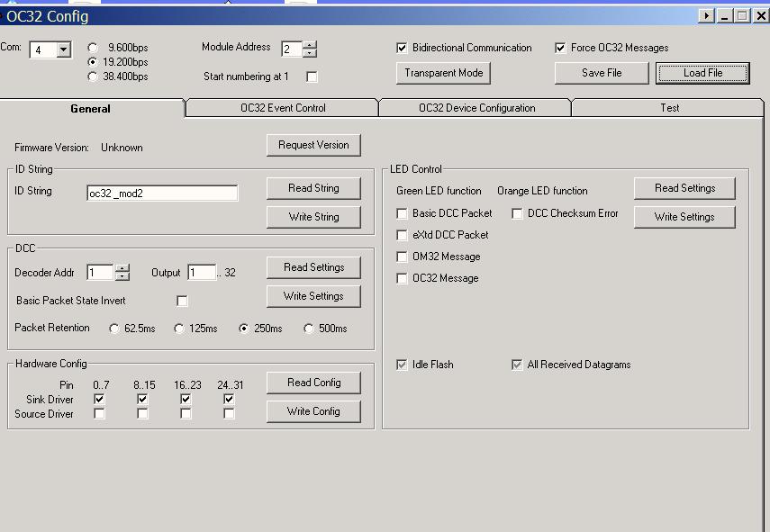Enable DCC Checksum Error orange LED option

517,213
